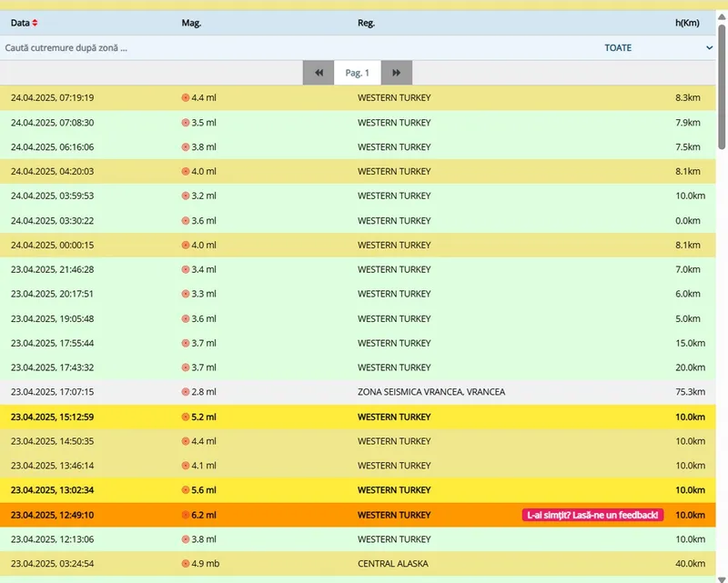Click the 20.0km depth value
728x583 pixels.
[x=691, y=367]
